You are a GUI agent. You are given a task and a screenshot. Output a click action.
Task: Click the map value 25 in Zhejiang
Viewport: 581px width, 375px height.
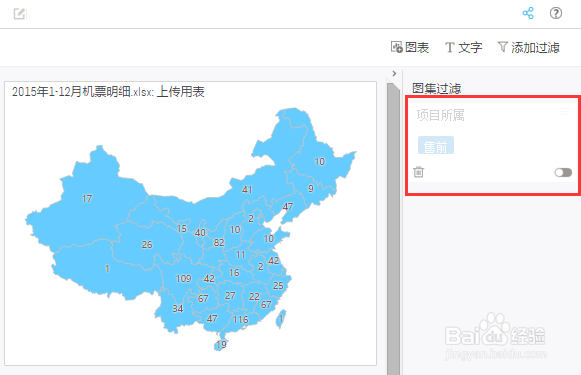278,285
